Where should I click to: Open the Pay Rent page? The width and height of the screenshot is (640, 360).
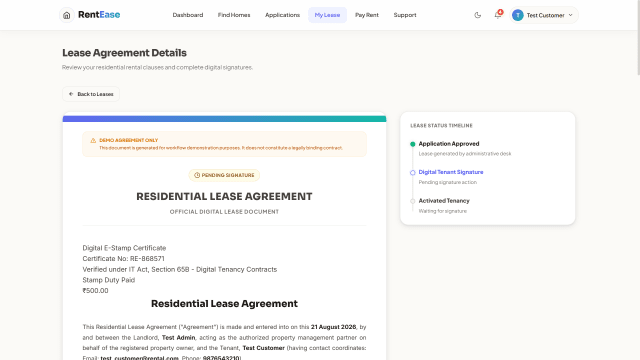(x=367, y=15)
